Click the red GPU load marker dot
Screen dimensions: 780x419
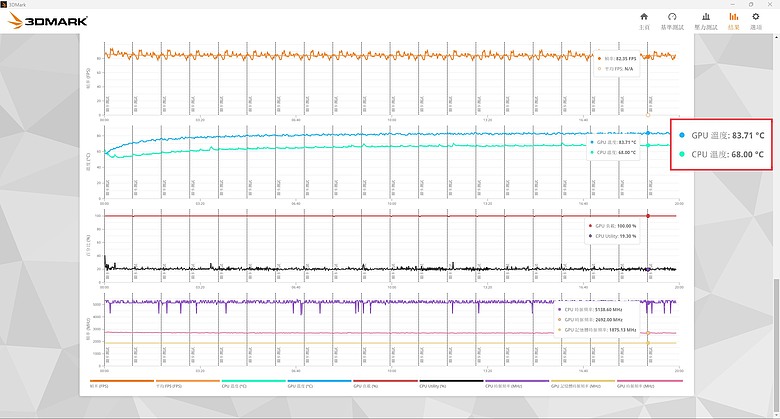coord(648,216)
